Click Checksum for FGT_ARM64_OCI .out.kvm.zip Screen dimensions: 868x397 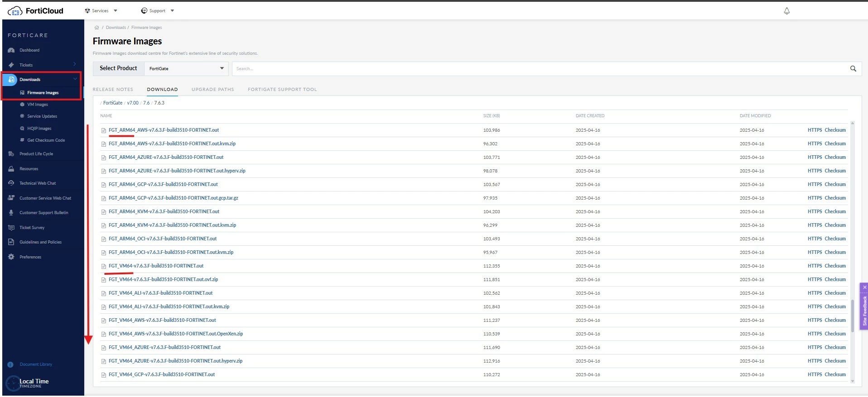(835, 253)
